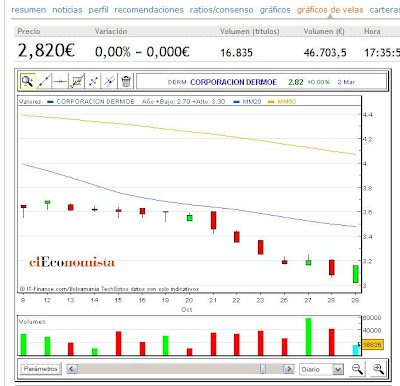
Task: Select the horizontal line drawing tool
Action: [60, 81]
